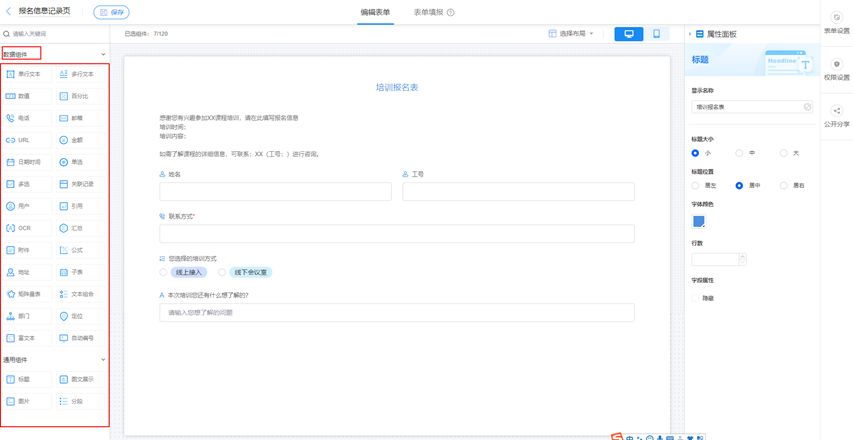This screenshot has height=440, width=853.
Task: Add the 子表 sub-table component
Action: click(x=81, y=272)
